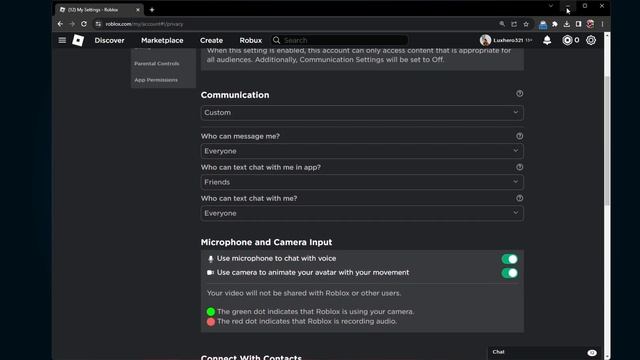Click the browser zoom magnifier icon

(502, 24)
